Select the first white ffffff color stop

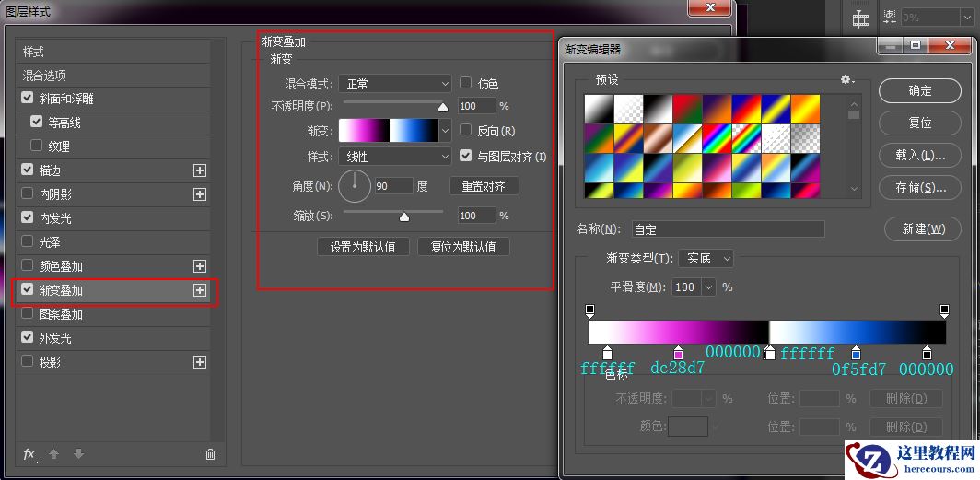coord(607,353)
